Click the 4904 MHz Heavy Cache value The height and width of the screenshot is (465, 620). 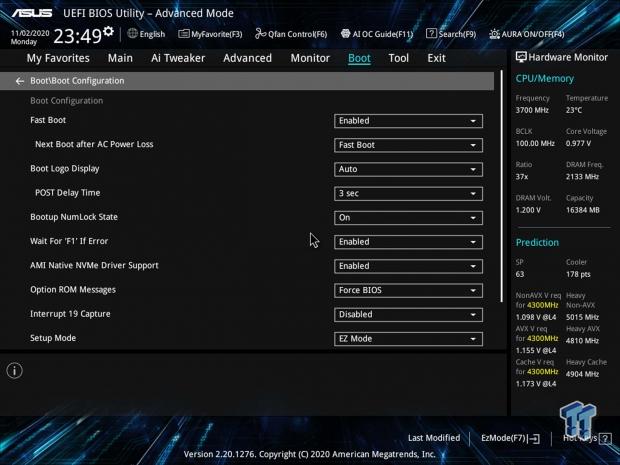tap(582, 374)
